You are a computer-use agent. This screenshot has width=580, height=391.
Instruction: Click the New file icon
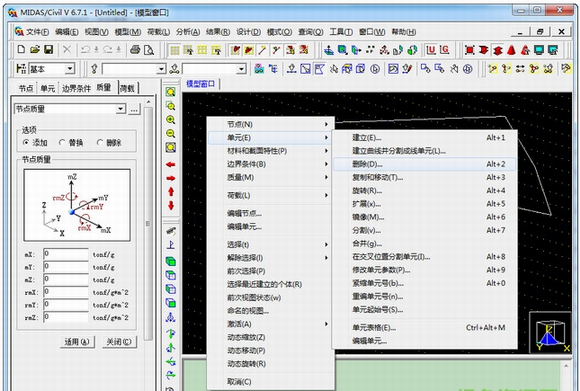point(21,50)
